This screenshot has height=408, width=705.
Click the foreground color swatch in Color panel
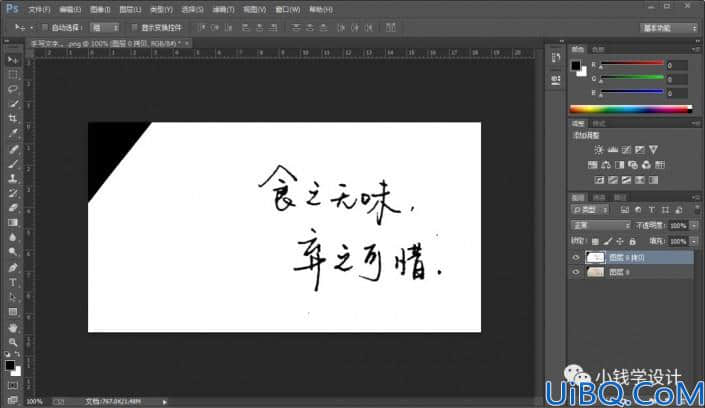tap(576, 66)
